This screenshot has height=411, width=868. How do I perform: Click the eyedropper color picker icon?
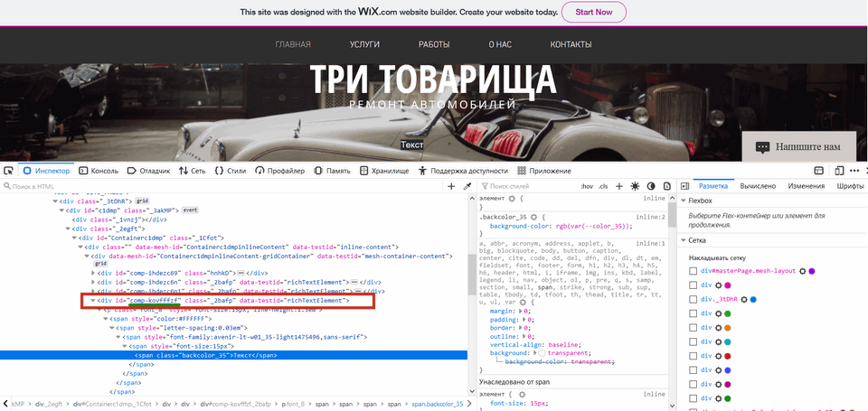[467, 186]
